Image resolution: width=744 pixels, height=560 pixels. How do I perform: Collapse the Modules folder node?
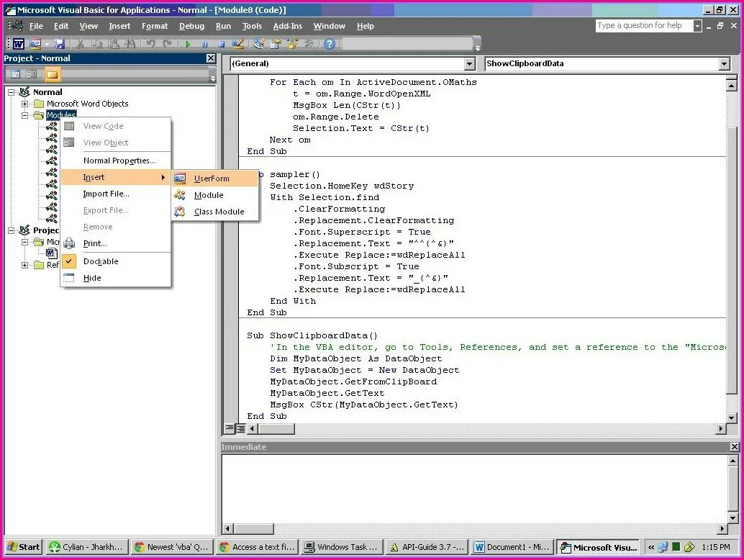point(24,115)
